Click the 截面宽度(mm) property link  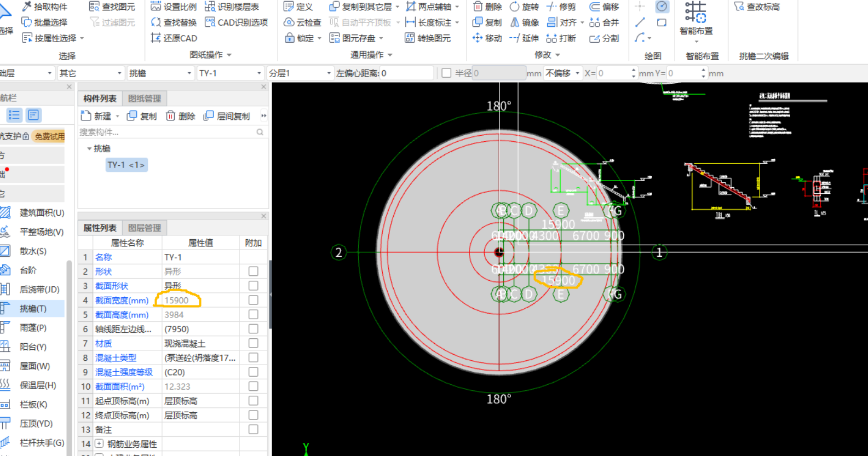coord(122,301)
